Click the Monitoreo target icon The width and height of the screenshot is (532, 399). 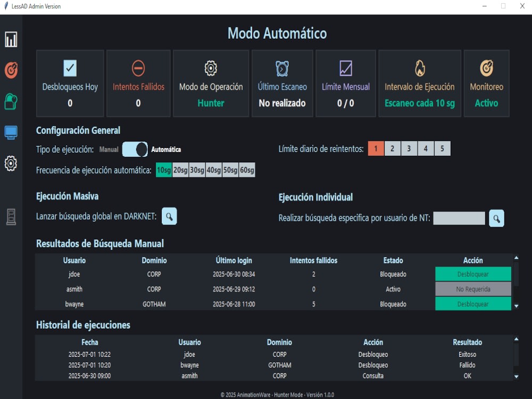(487, 68)
